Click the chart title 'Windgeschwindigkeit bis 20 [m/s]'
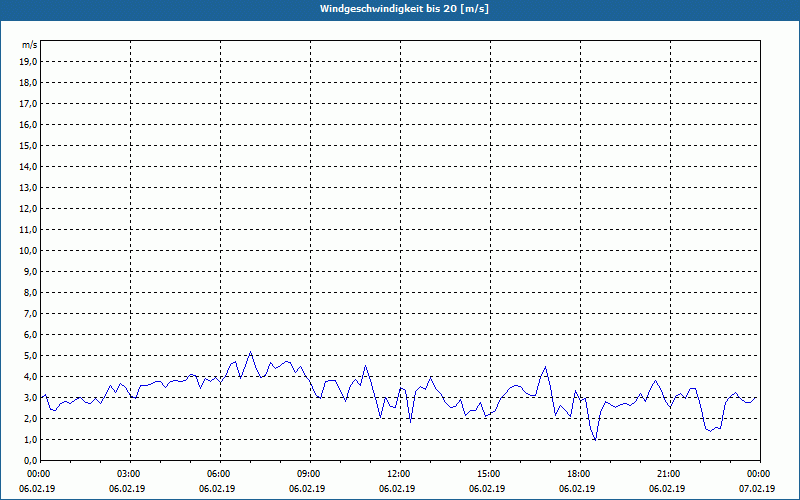The height and width of the screenshot is (500, 800). 404,9
